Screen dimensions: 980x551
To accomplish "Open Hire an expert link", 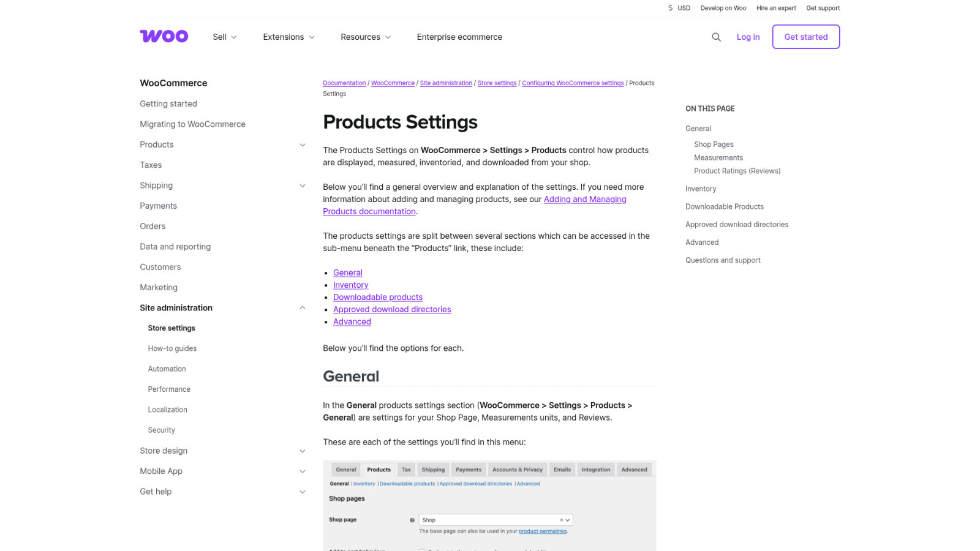I will click(776, 8).
